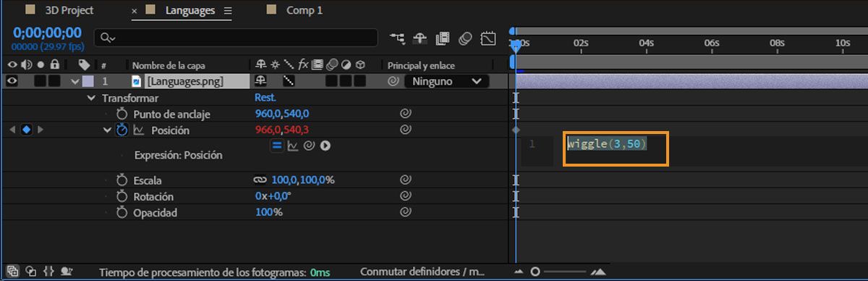Click the Punto de anclaje stopwatch
This screenshot has width=868, height=281.
click(122, 114)
